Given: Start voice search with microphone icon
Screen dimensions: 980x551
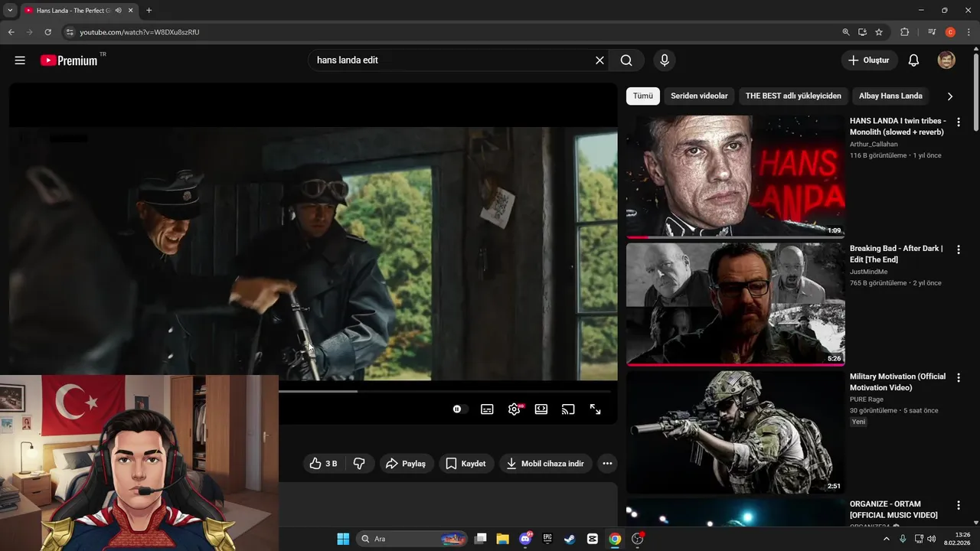Looking at the screenshot, I should [x=664, y=60].
